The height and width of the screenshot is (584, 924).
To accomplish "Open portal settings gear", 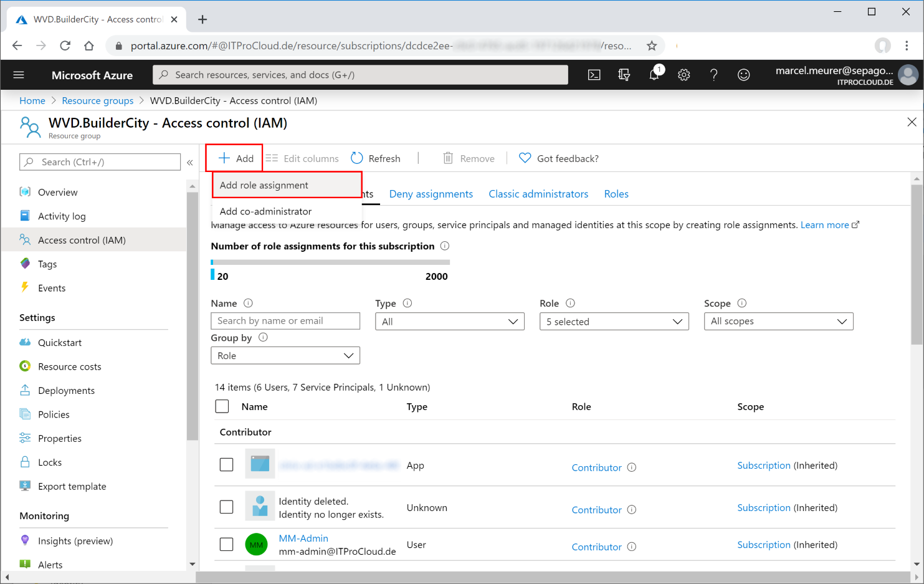I will [x=684, y=75].
